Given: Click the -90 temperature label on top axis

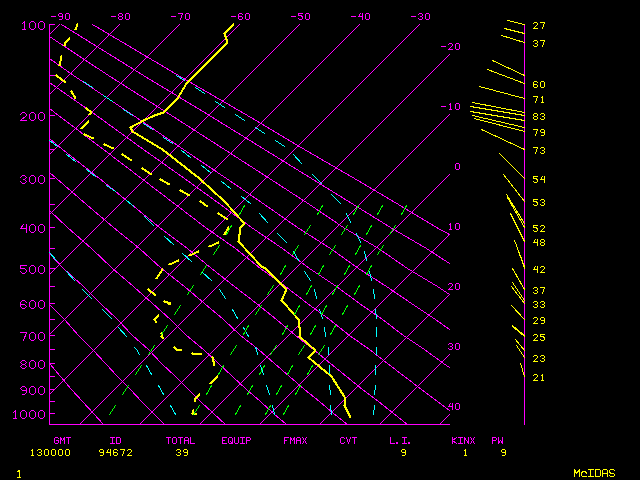Looking at the screenshot, I should pyautogui.click(x=61, y=17).
